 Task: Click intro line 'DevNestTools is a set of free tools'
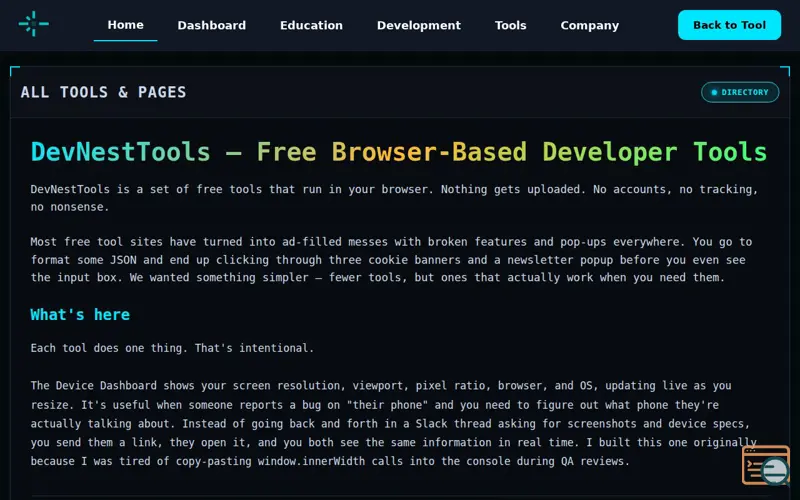(x=394, y=198)
